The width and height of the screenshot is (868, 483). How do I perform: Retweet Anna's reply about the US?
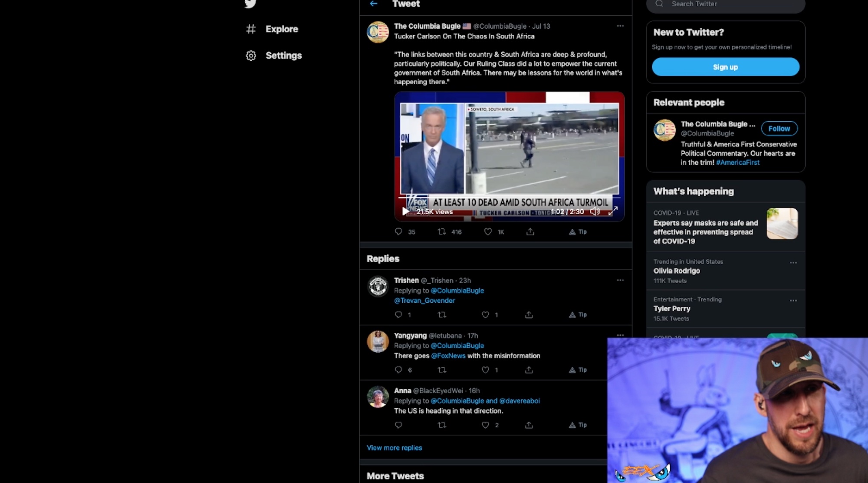pyautogui.click(x=442, y=425)
